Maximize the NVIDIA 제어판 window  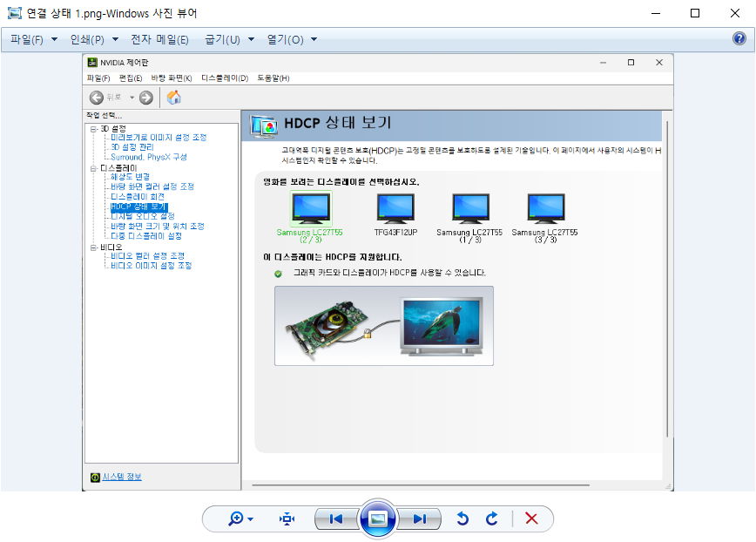[631, 62]
